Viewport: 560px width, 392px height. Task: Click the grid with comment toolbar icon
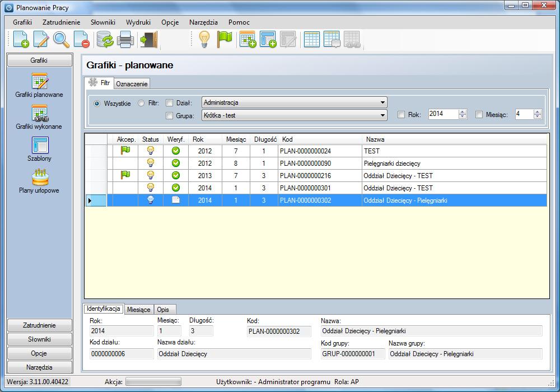pyautogui.click(x=332, y=39)
